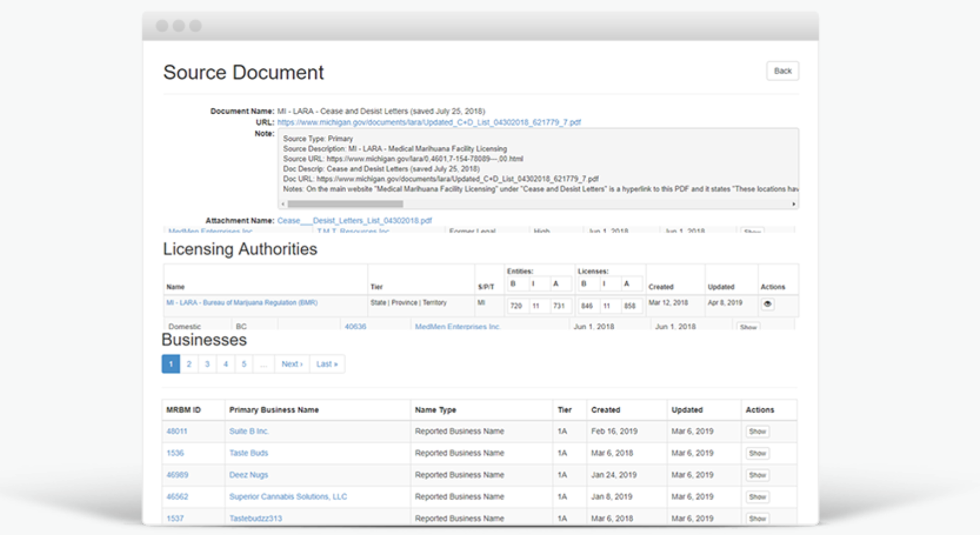
Task: Click the left arrow of Note scrollbar
Action: tap(283, 204)
